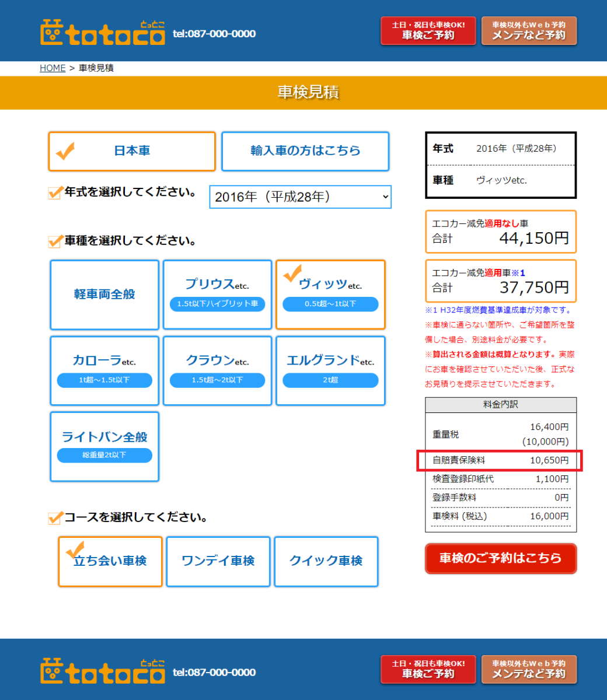Select the ワンデイ車検 course
This screenshot has height=700, width=607.
(x=218, y=561)
